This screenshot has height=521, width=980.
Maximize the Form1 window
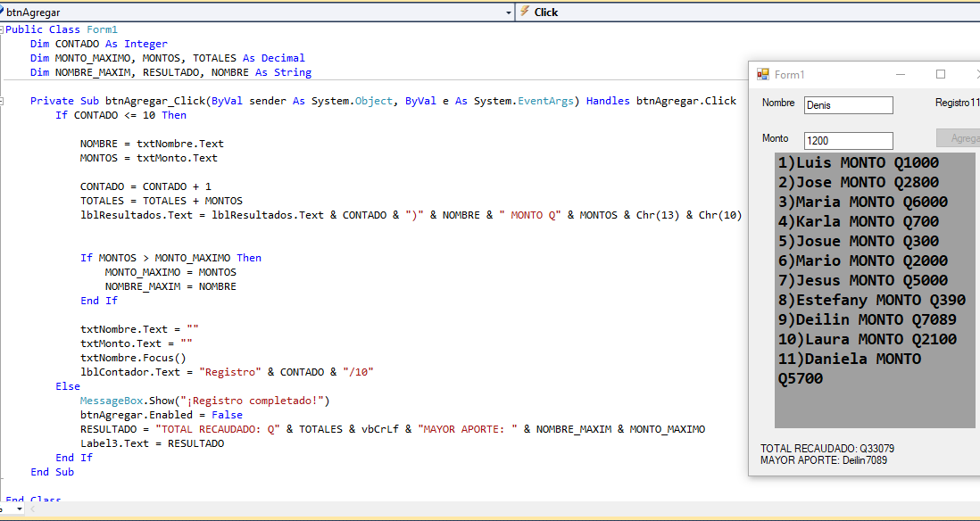click(941, 74)
